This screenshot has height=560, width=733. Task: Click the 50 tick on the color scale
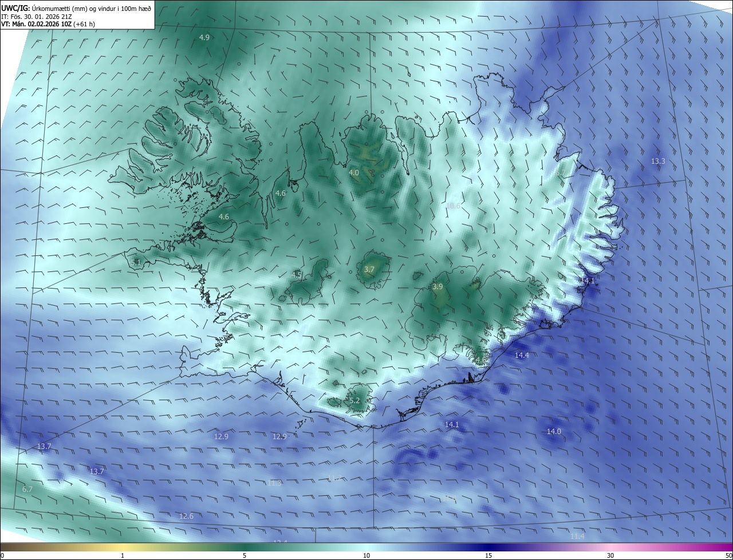click(728, 555)
